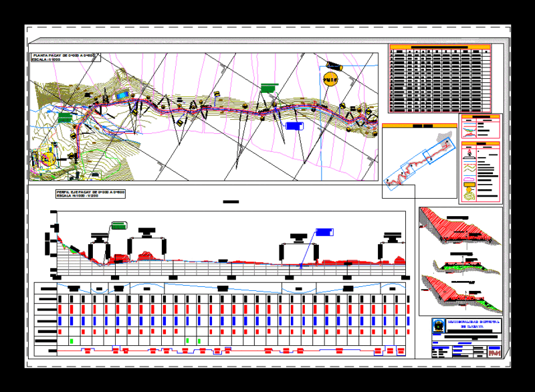
Task: Select the green callout tag on the profile
Action: (120, 225)
